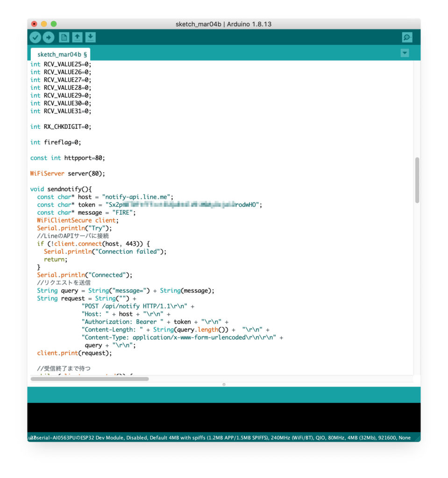Image resolution: width=448 pixels, height=478 pixels.
Task: Expand the tab options dropdown arrow
Action: (x=405, y=53)
